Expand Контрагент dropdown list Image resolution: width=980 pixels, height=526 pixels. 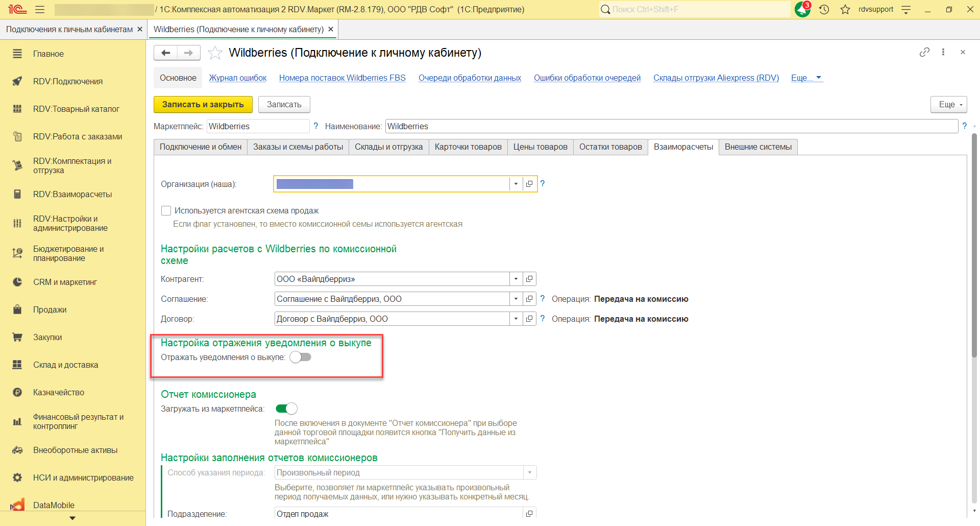click(516, 279)
